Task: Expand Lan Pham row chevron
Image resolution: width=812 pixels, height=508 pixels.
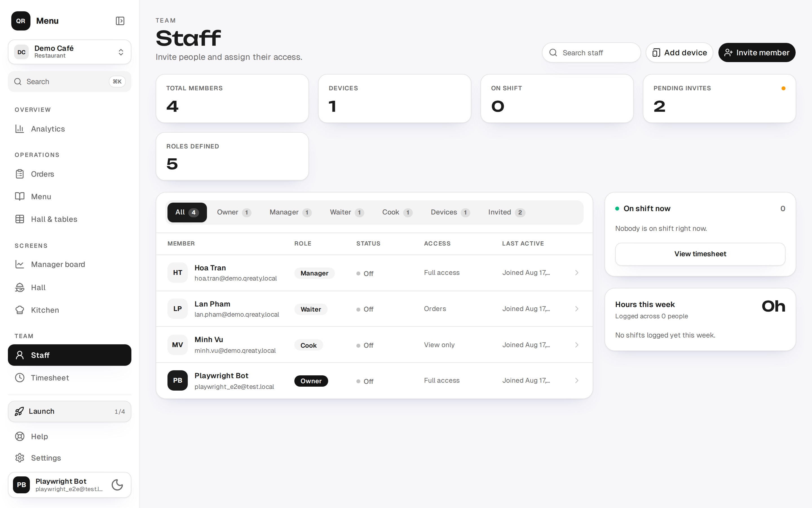Action: [x=577, y=309]
